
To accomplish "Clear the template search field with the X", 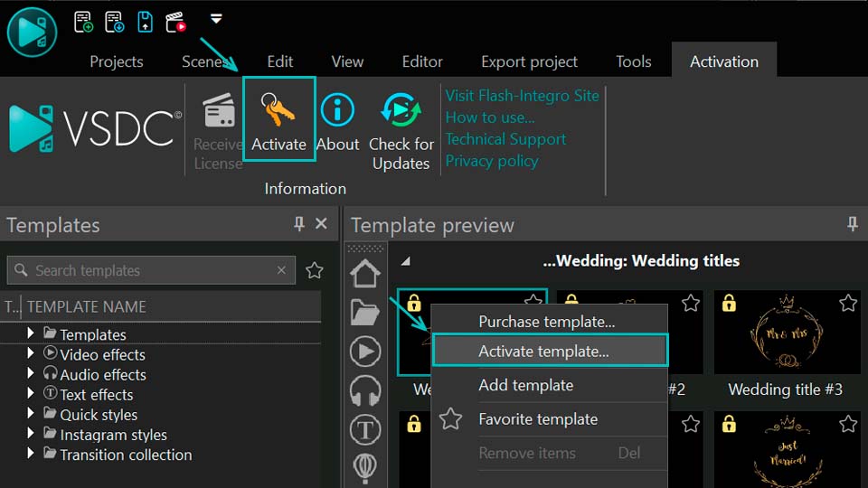I will 281,270.
